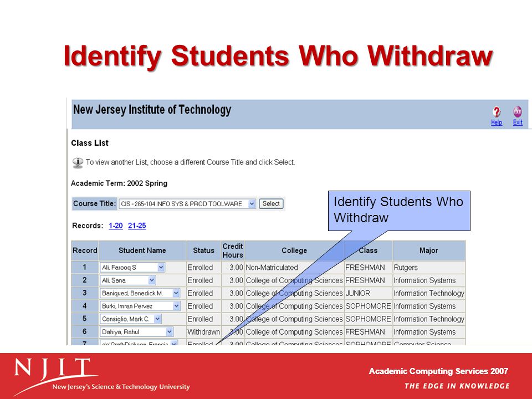Viewport: 532px width, 399px height.
Task: Expand the Burki, Imran Pervez dropdown
Action: click(x=176, y=306)
